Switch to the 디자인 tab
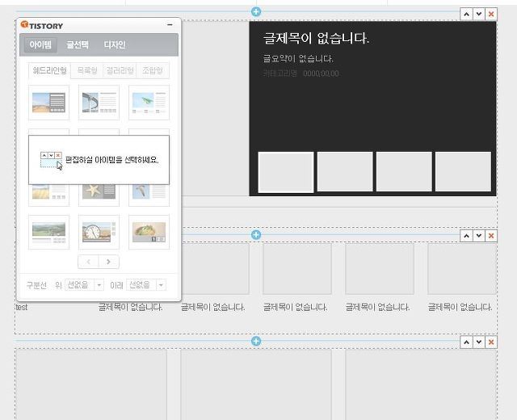The width and height of the screenshot is (517, 420). pyautogui.click(x=115, y=44)
